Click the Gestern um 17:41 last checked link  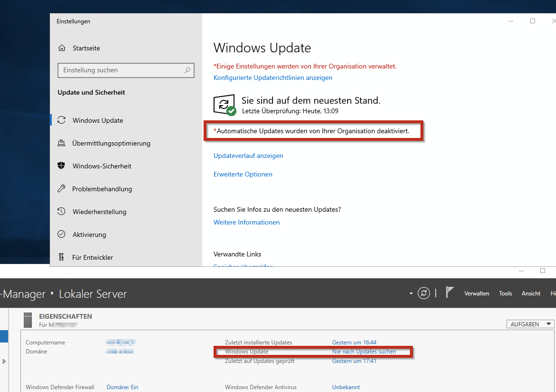point(354,361)
